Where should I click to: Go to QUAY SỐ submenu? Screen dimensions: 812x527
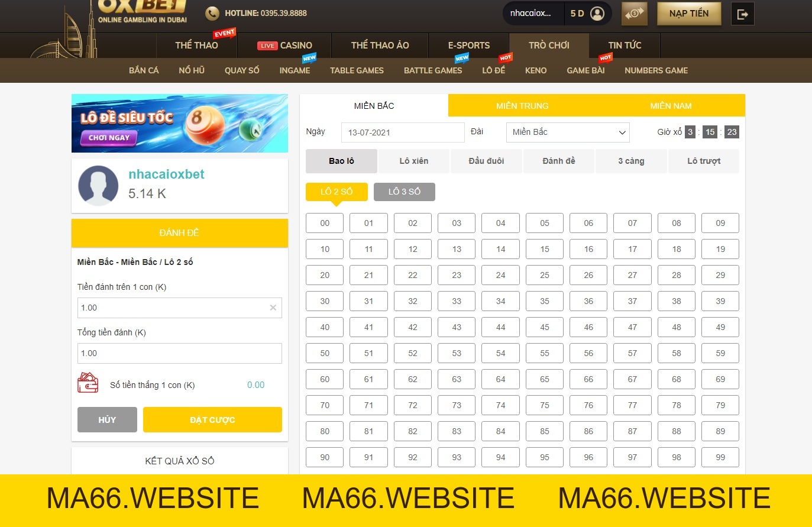242,70
